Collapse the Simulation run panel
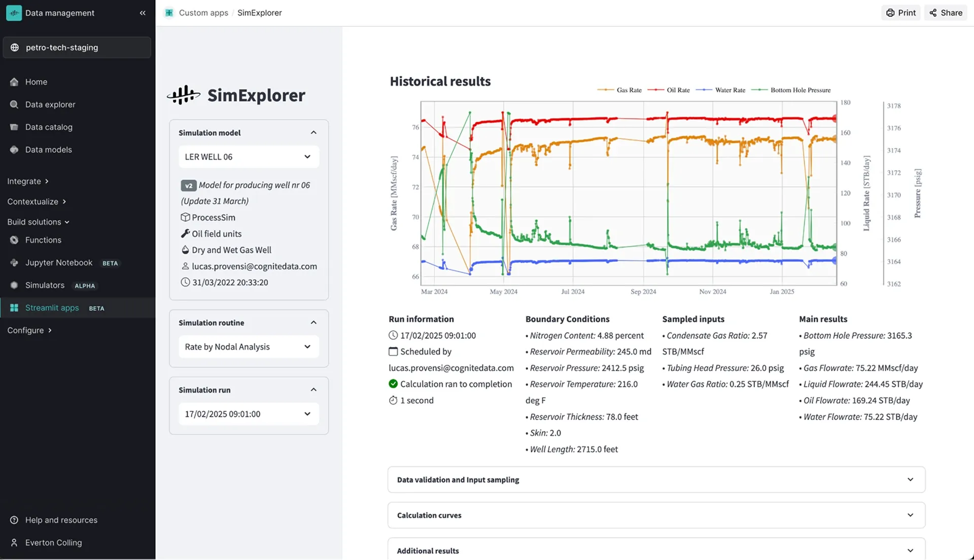The height and width of the screenshot is (560, 974). (314, 390)
